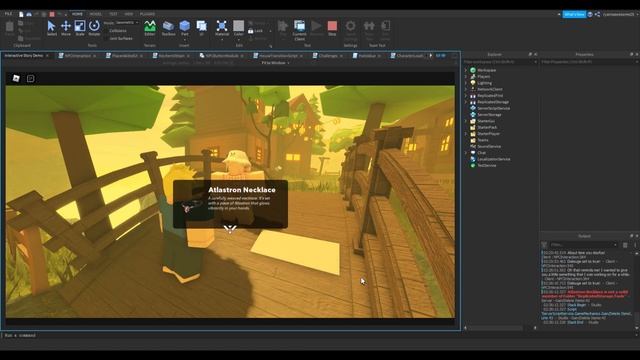The width and height of the screenshot is (640, 360).
Task: Click the Output clear icon
Action: (x=625, y=245)
